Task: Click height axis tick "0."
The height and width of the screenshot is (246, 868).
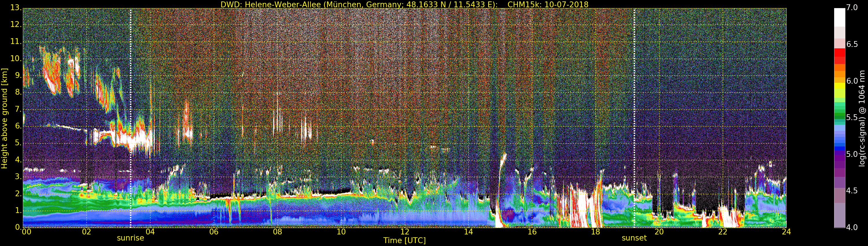Action: (x=18, y=227)
